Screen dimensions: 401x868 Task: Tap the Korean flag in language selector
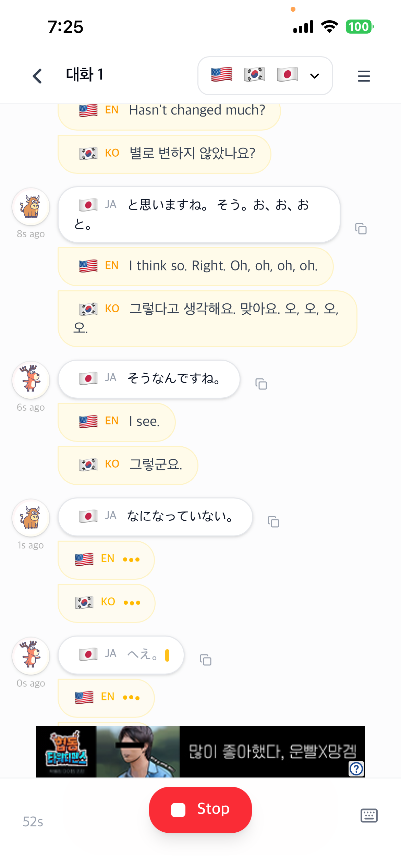254,75
